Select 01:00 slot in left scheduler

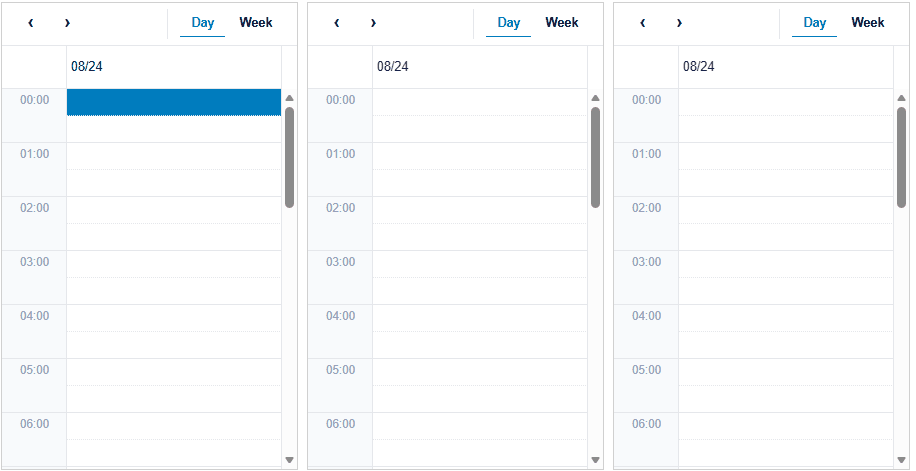[x=174, y=156]
